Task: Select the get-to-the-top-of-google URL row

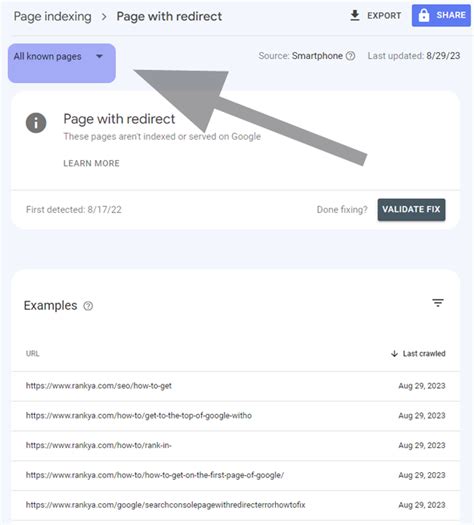Action: (236, 416)
